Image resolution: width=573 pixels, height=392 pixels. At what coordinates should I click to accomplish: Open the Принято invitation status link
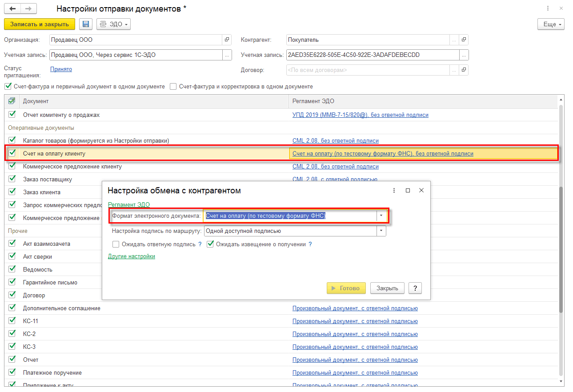61,69
